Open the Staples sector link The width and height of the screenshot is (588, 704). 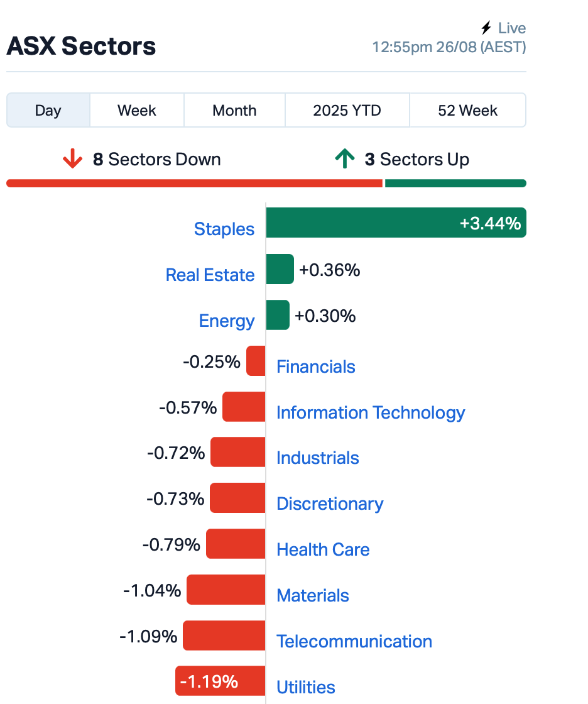pos(224,229)
